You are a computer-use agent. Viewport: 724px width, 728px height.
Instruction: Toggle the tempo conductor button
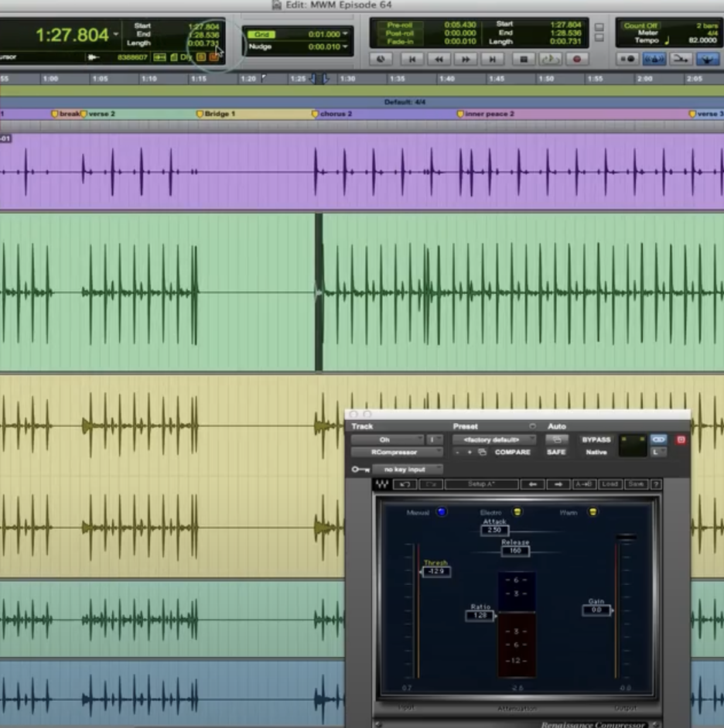(707, 59)
